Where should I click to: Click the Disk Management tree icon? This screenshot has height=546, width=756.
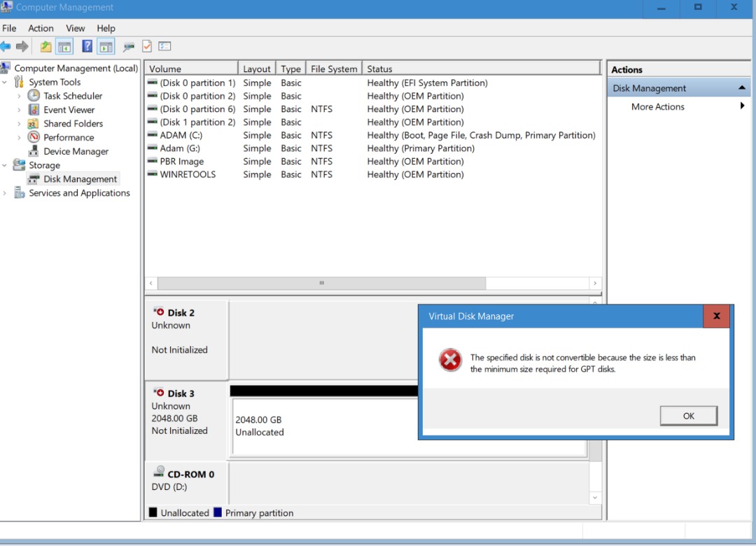[x=34, y=179]
